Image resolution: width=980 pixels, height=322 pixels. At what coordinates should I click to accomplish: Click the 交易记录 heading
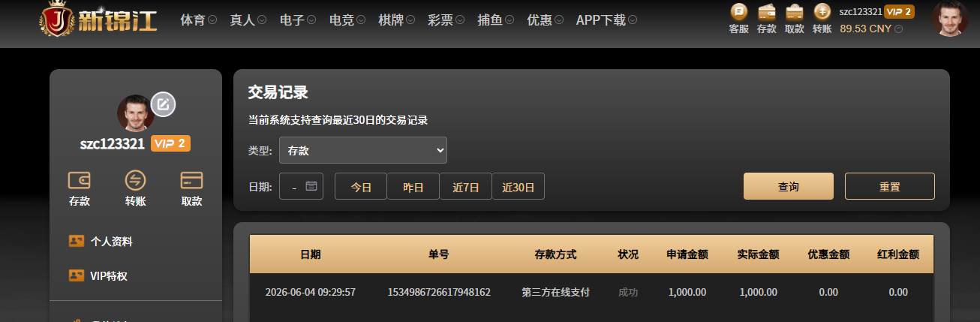pos(278,92)
